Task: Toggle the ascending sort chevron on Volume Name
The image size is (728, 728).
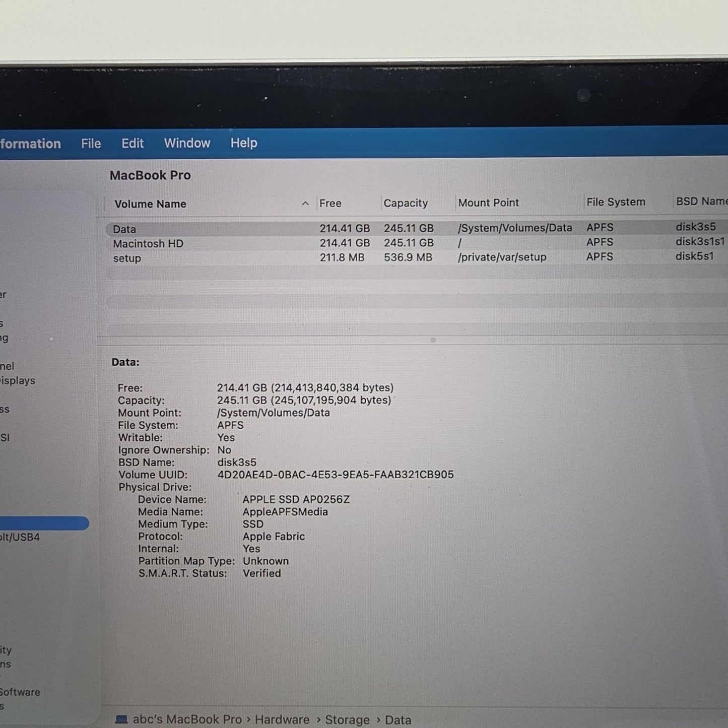Action: tap(305, 204)
